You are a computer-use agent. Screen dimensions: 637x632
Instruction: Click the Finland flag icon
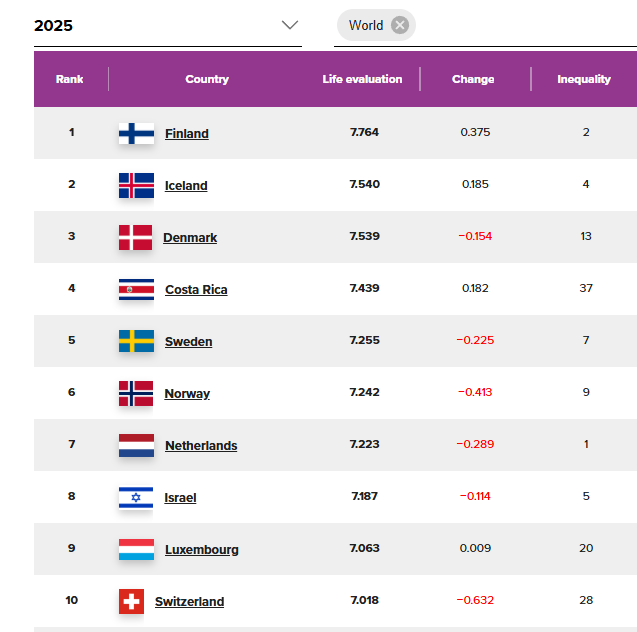click(136, 133)
